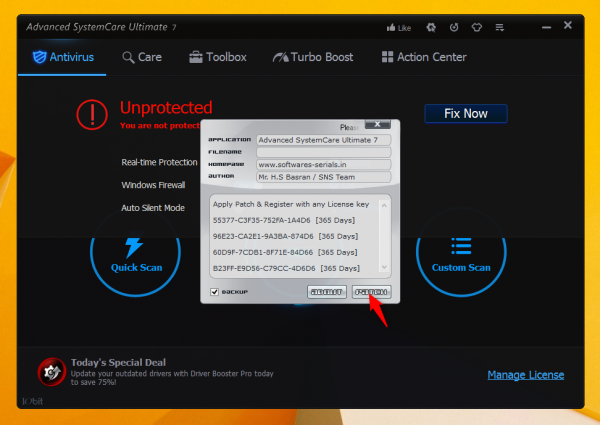Click the red Unprotected status heading
This screenshot has width=600, height=425.
pyautogui.click(x=166, y=107)
